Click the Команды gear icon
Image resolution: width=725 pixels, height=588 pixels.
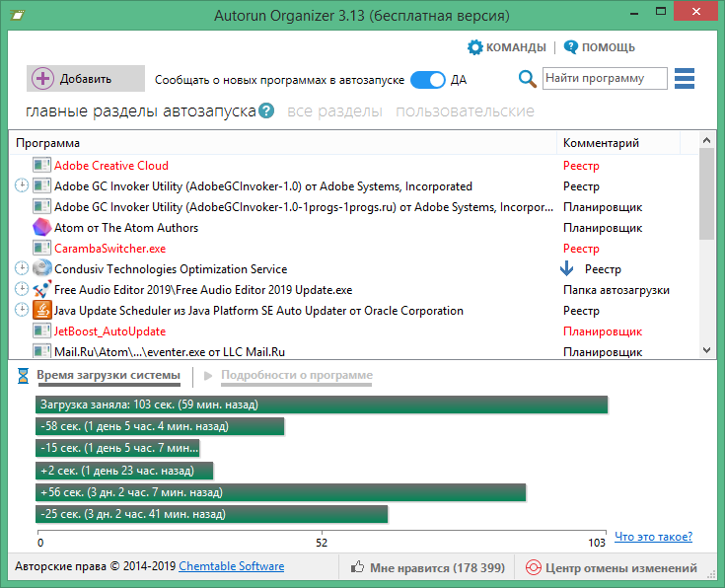[474, 47]
